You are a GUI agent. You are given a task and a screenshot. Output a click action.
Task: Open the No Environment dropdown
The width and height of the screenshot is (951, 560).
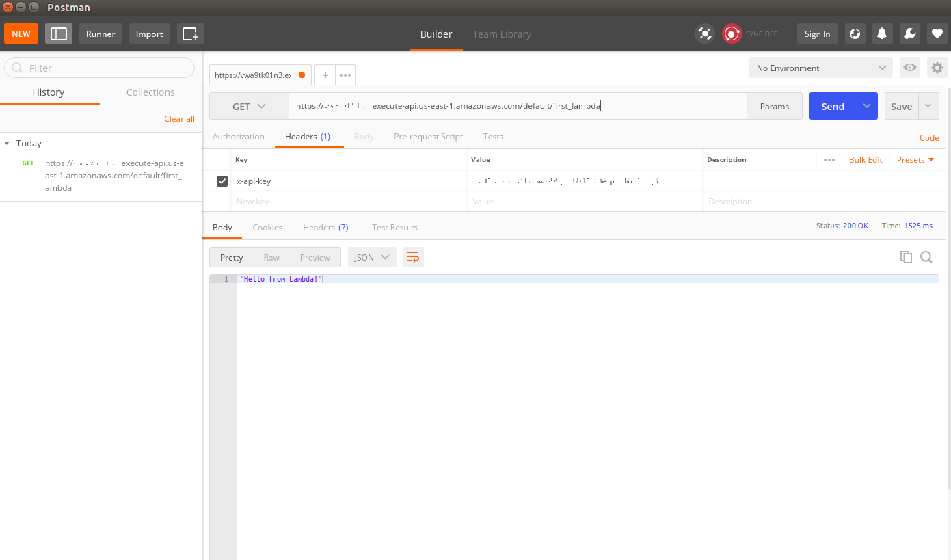[x=820, y=68]
